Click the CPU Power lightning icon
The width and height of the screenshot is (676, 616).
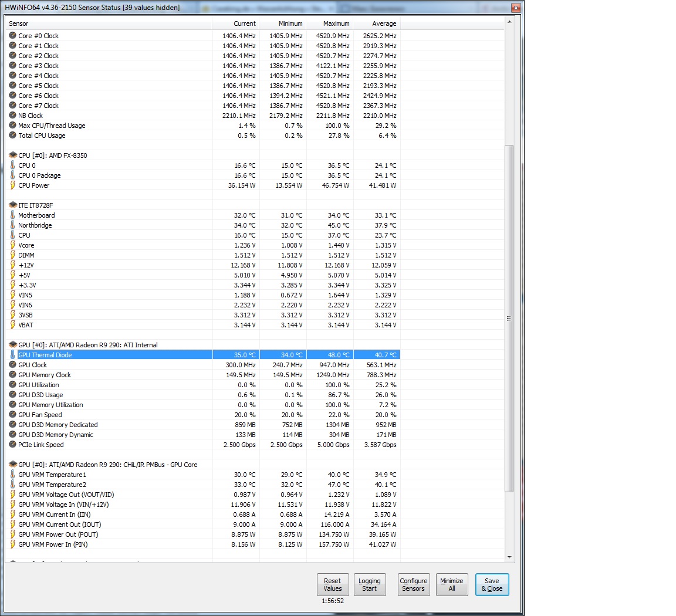(12, 185)
